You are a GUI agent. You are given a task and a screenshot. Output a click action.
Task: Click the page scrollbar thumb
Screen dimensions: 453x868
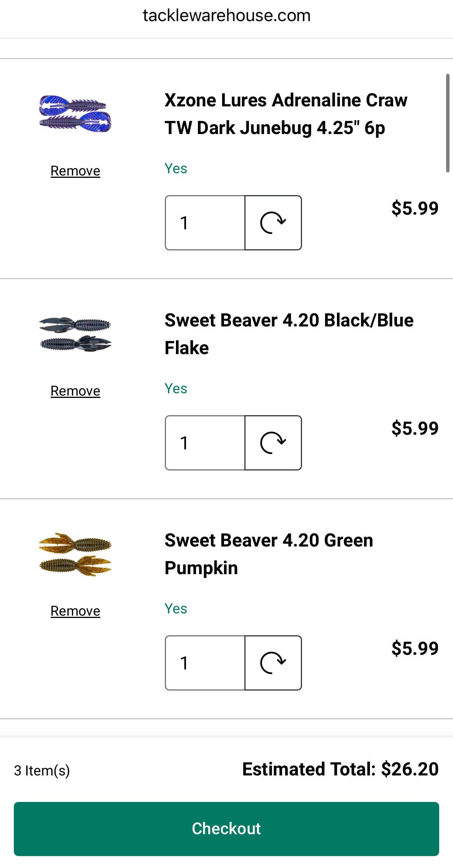tap(448, 123)
